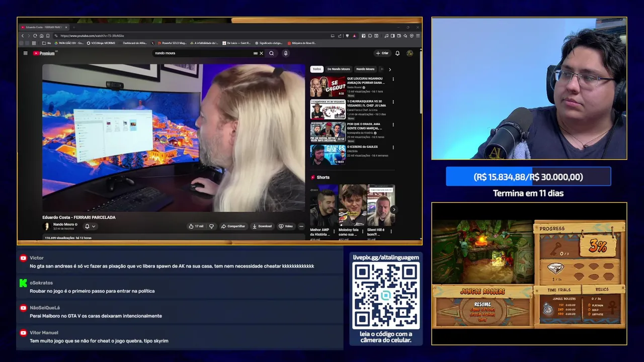Start voice search with microphone icon
The height and width of the screenshot is (362, 644).
(x=286, y=53)
